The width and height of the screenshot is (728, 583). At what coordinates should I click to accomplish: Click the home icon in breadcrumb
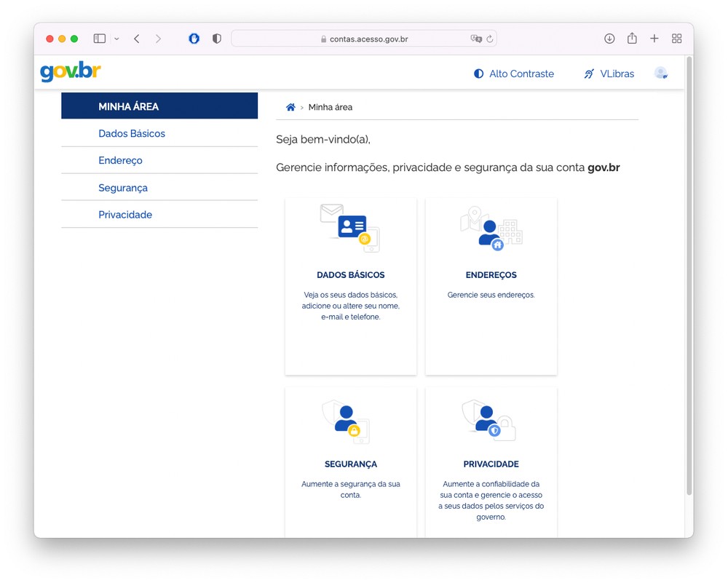click(x=290, y=107)
